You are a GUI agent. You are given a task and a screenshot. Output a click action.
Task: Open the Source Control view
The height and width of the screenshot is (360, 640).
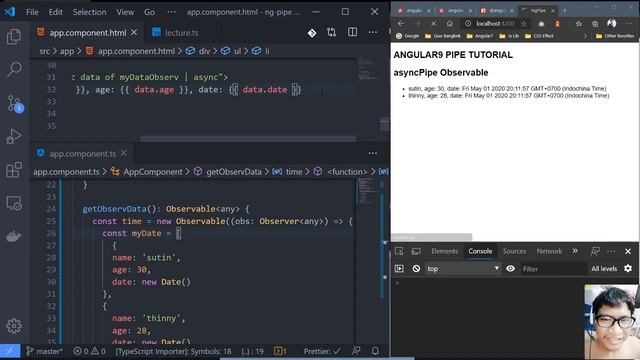tap(15, 104)
